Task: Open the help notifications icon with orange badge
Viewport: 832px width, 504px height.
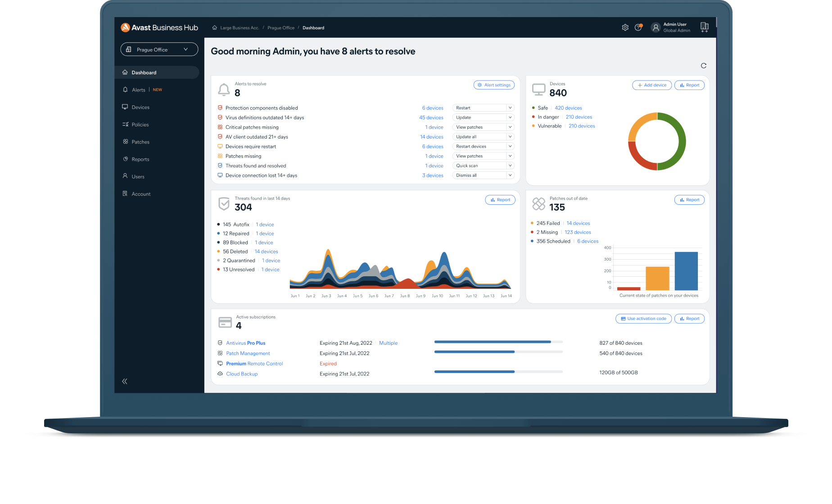Action: coord(638,27)
